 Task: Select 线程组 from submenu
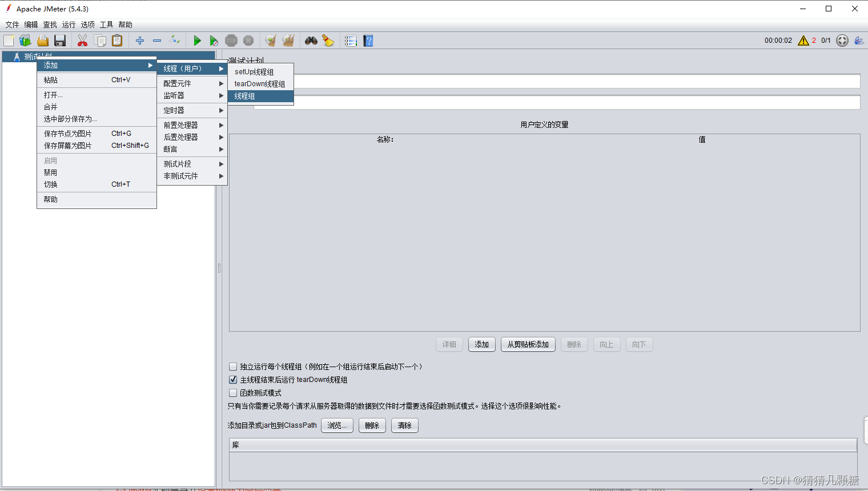point(260,96)
